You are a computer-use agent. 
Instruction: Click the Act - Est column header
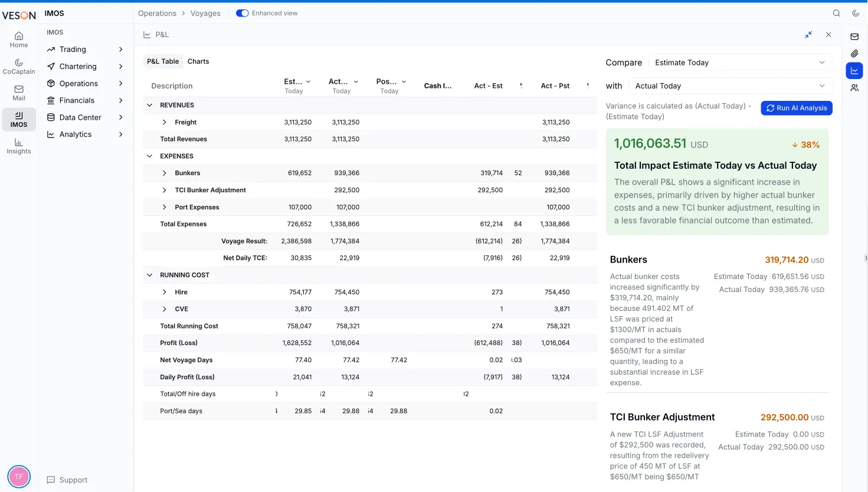coord(489,86)
